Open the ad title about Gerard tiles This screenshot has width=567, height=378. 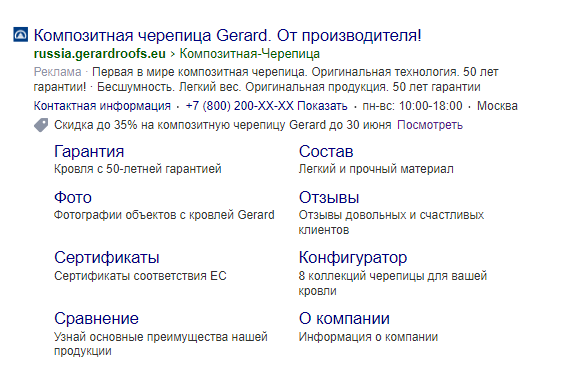[x=227, y=35]
